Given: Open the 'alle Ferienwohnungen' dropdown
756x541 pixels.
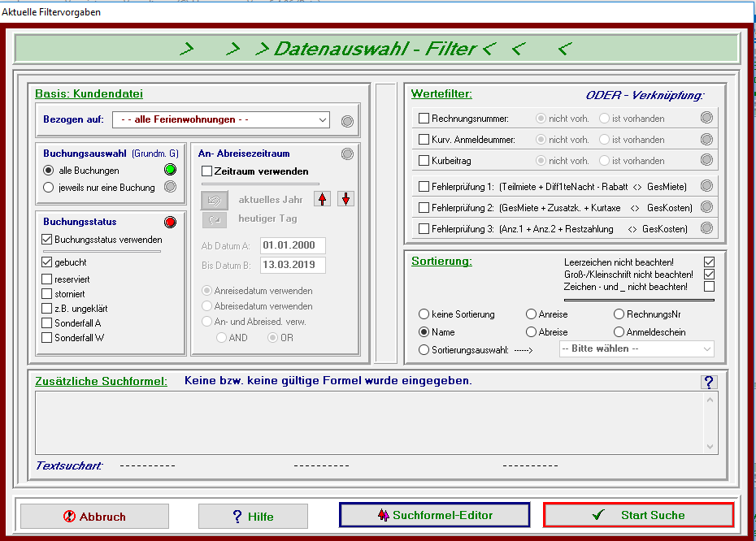Looking at the screenshot, I should point(221,120).
